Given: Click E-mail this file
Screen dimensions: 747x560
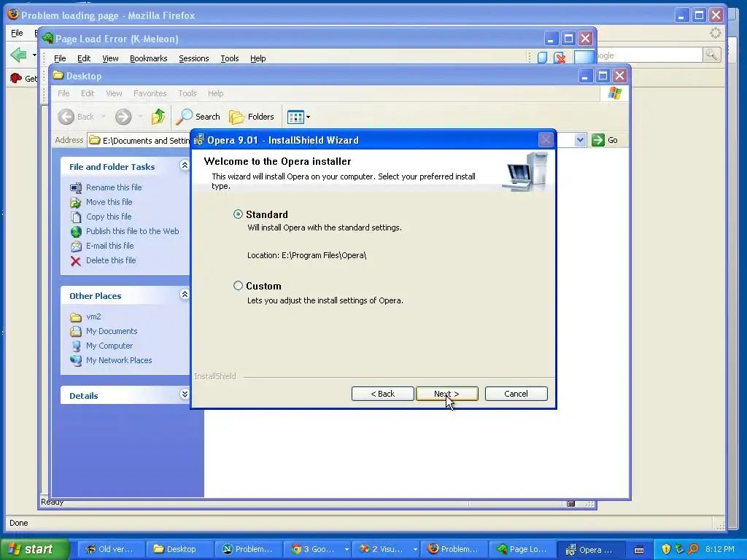Looking at the screenshot, I should 109,246.
